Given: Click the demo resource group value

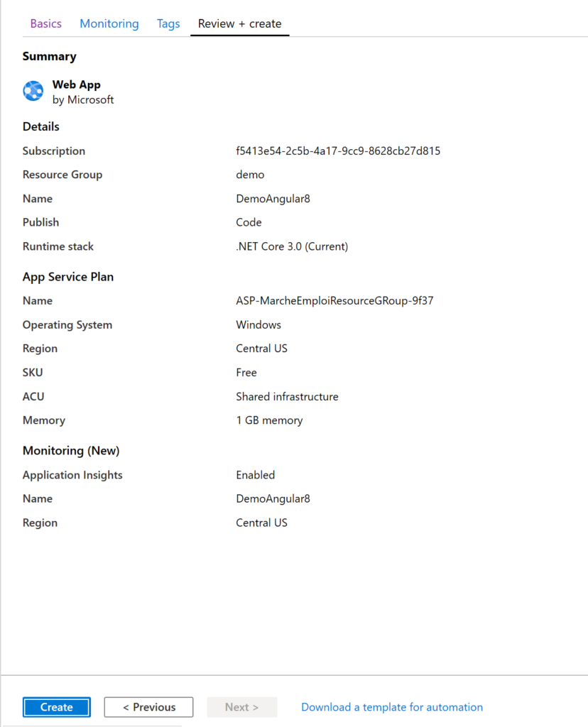Looking at the screenshot, I should coord(250,175).
